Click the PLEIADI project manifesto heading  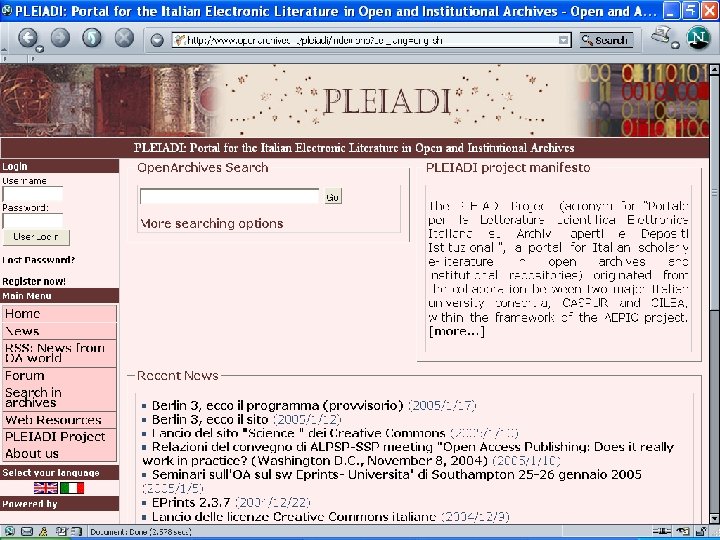(x=508, y=168)
